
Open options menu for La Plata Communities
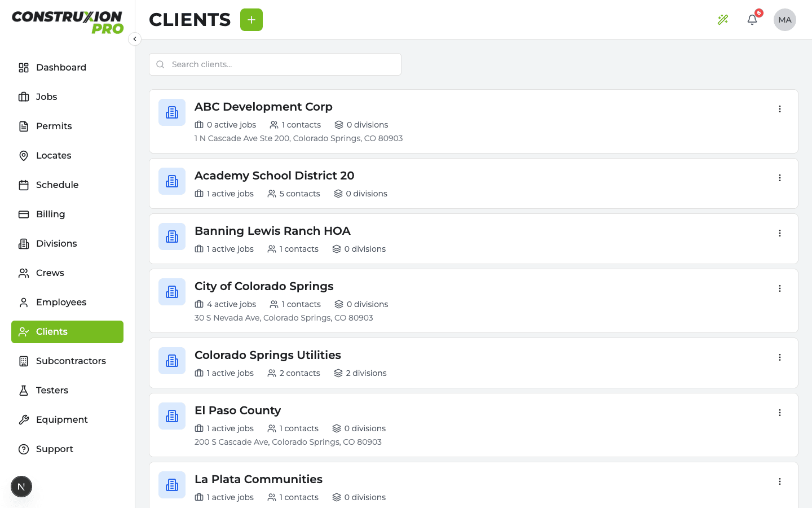click(780, 481)
